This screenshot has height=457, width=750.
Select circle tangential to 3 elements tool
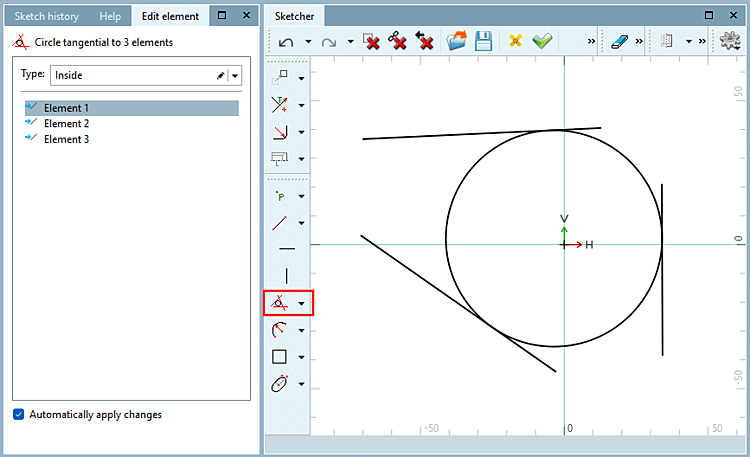[279, 303]
